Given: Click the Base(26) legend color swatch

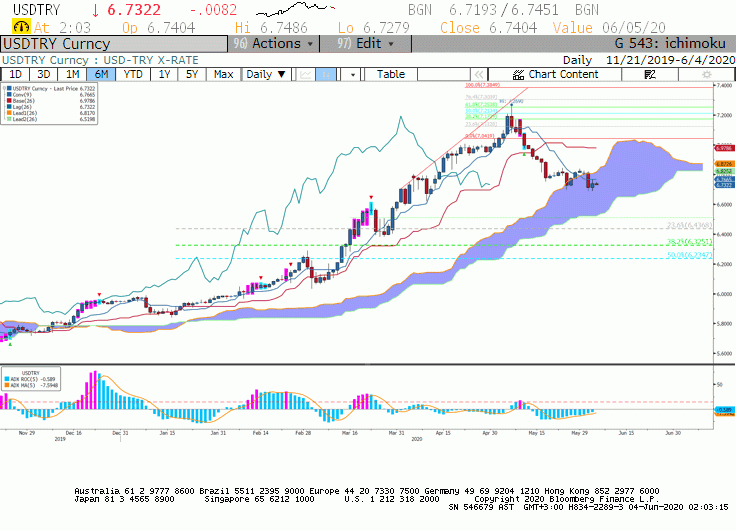Looking at the screenshot, I should click(9, 100).
